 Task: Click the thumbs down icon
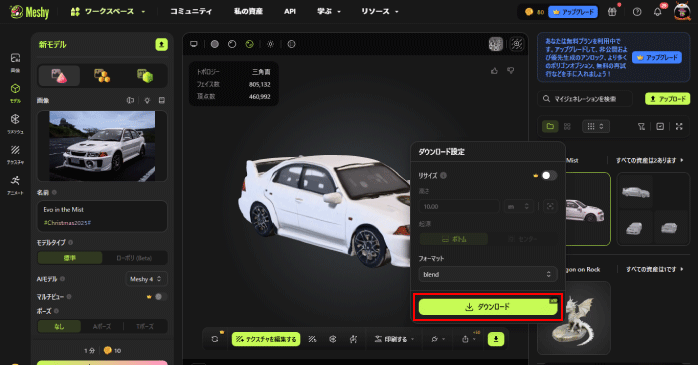pos(511,71)
